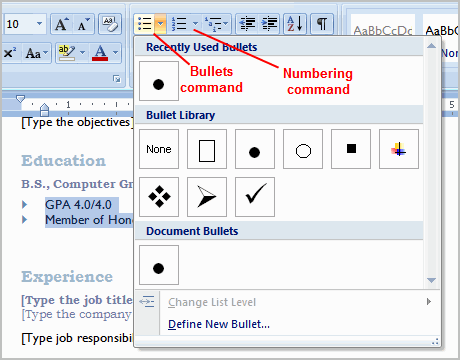Apply the red font color

[100, 53]
